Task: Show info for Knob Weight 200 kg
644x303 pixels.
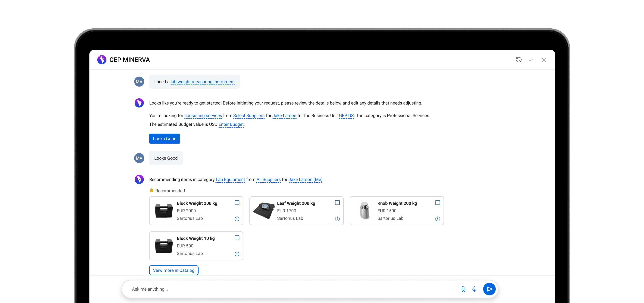Action: click(437, 219)
